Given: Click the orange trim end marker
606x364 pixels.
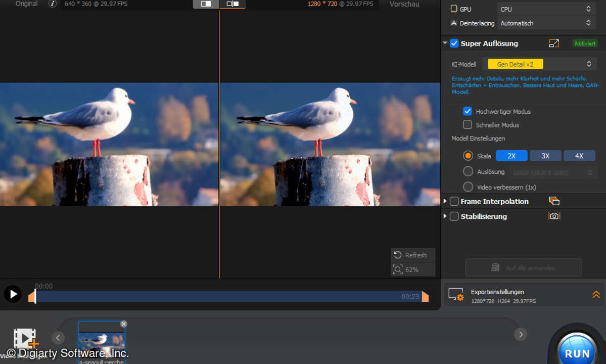Looking at the screenshot, I should [425, 296].
